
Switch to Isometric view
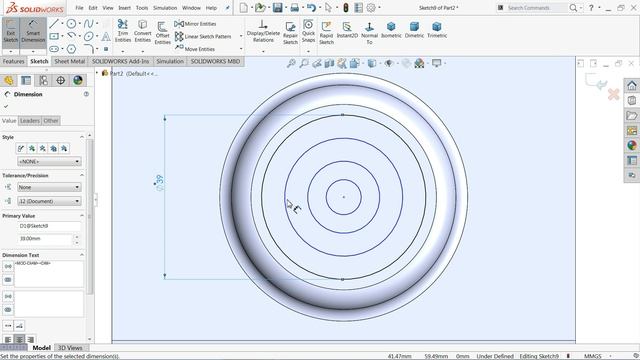[391, 30]
